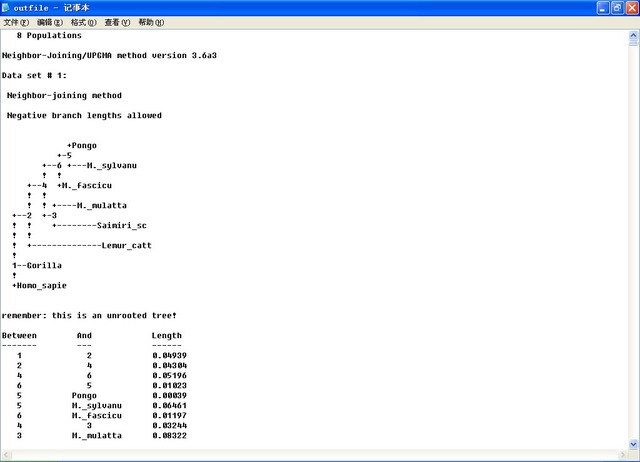Click the 'And' column header

(84, 335)
